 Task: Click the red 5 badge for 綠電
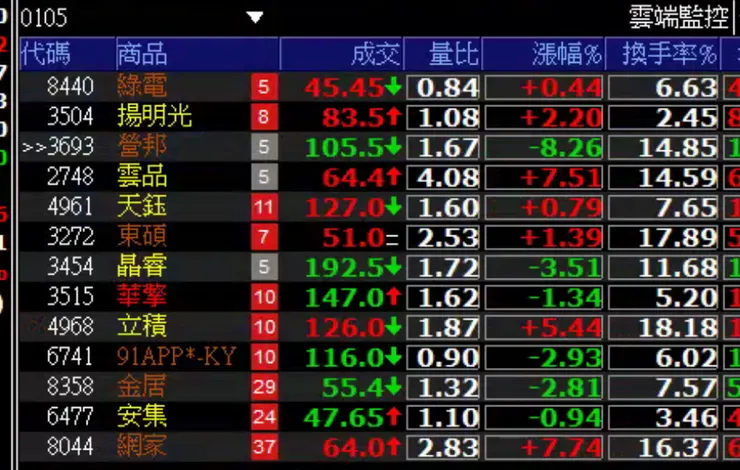click(x=264, y=87)
